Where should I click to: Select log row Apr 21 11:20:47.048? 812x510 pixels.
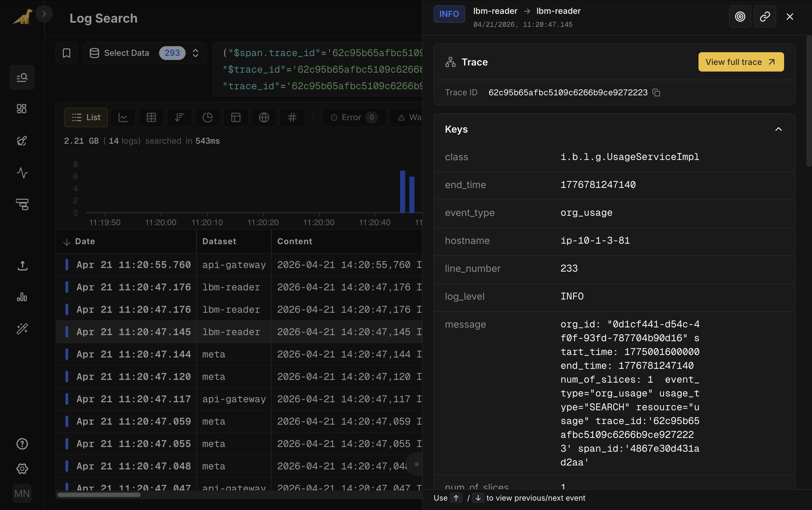(x=239, y=466)
